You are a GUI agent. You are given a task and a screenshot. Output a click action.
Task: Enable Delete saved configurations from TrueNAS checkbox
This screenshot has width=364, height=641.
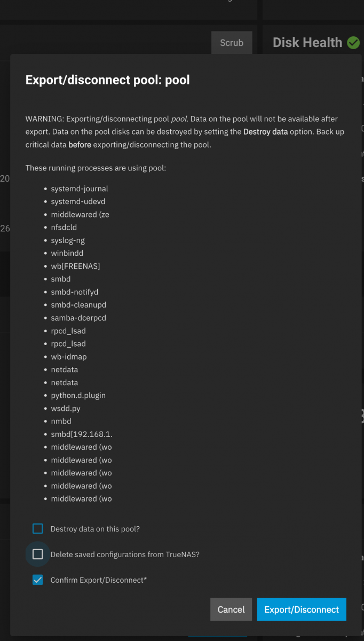(37, 554)
